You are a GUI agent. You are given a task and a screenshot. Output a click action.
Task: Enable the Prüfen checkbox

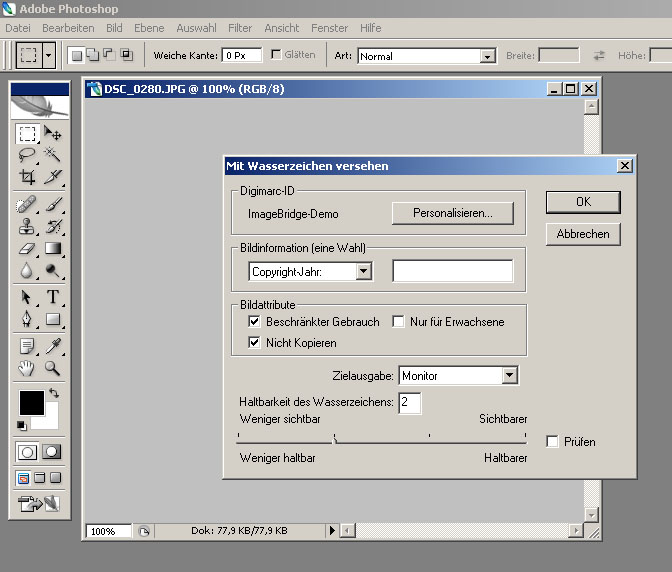coord(552,441)
